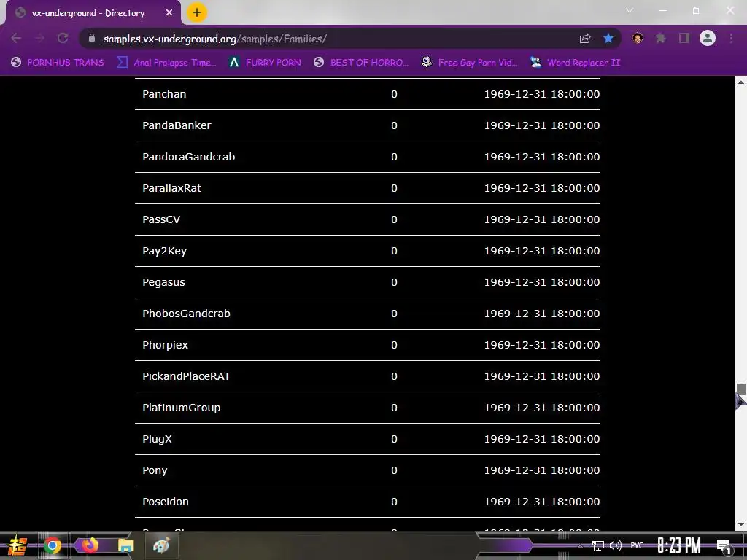Open the Chrome three-dot menu
Screen dimensions: 747x560
tap(731, 38)
